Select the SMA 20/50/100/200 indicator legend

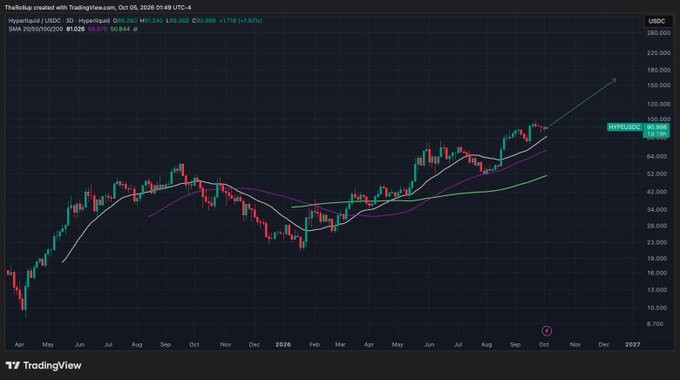(36, 29)
